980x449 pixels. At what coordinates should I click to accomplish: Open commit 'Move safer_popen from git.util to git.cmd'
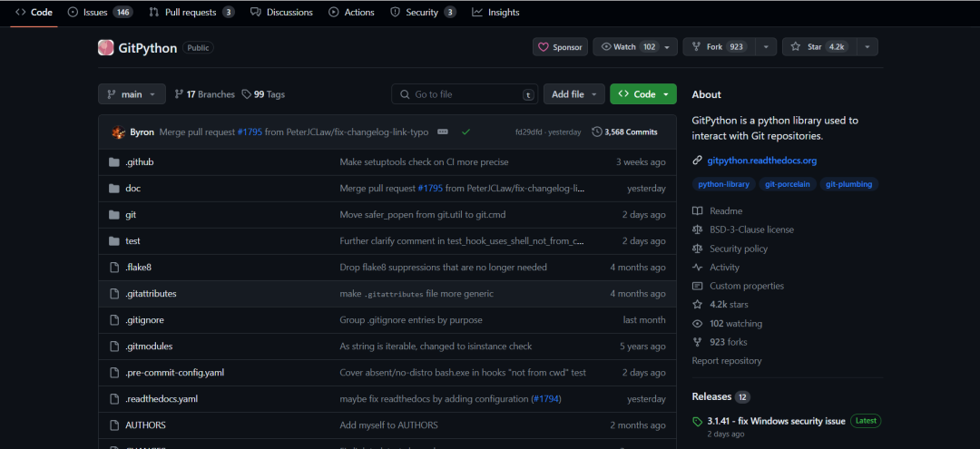click(x=423, y=215)
